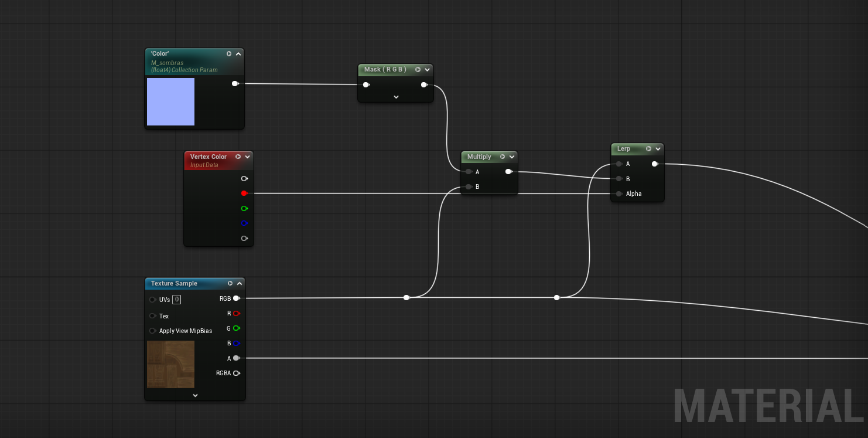868x438 pixels.
Task: Click the Mask (R G B) preview toggle icon
Action: tap(418, 70)
